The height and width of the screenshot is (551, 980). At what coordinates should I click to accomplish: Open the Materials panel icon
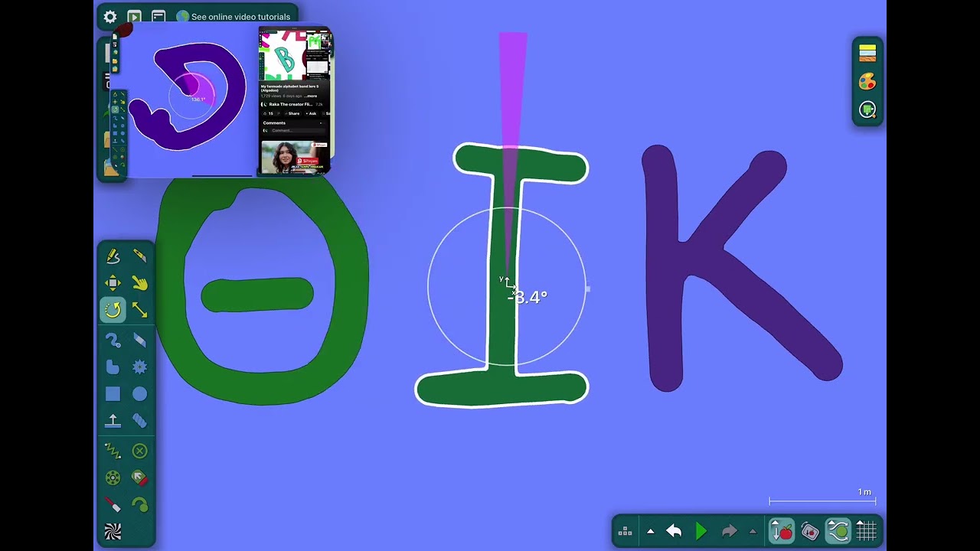867,53
